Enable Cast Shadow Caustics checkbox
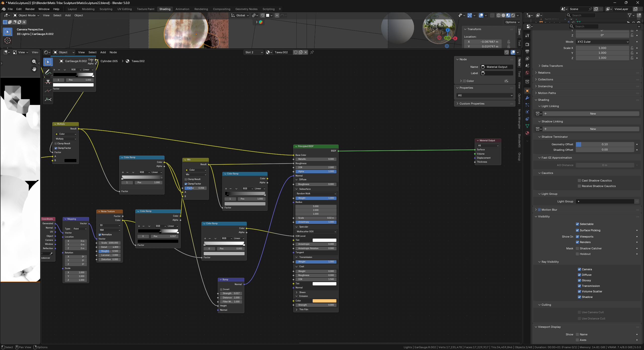 point(579,181)
